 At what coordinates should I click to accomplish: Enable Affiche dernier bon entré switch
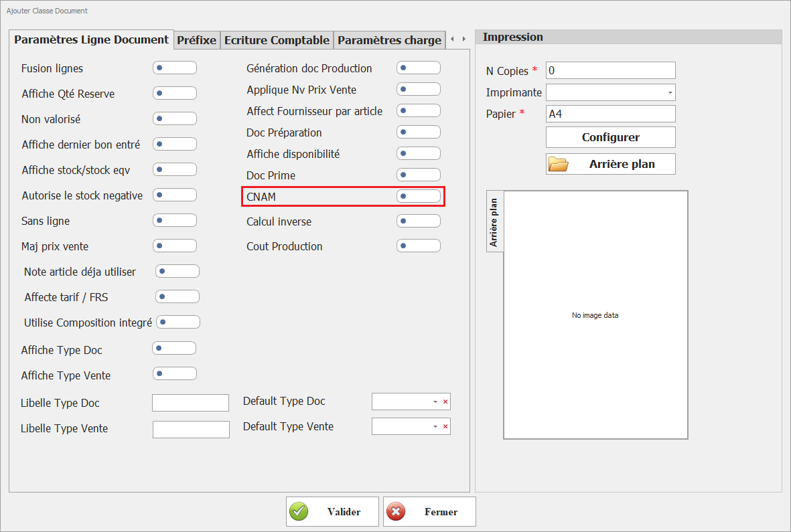click(x=175, y=144)
